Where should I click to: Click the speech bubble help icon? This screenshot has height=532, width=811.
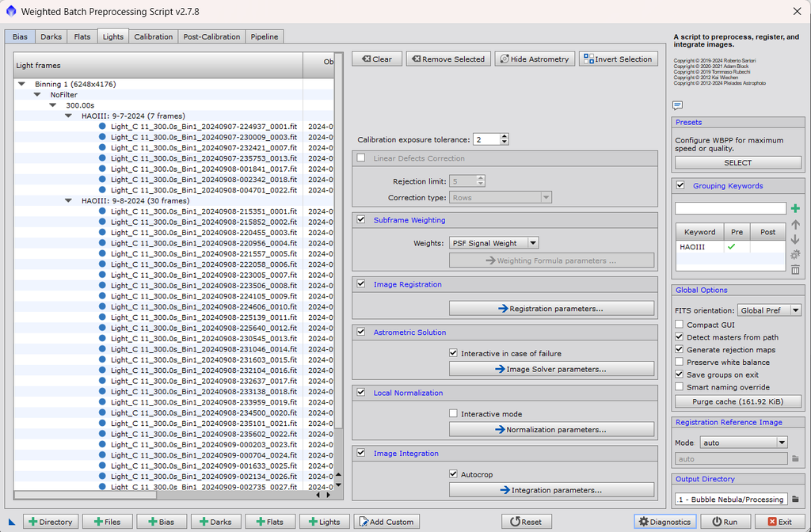[x=678, y=105]
